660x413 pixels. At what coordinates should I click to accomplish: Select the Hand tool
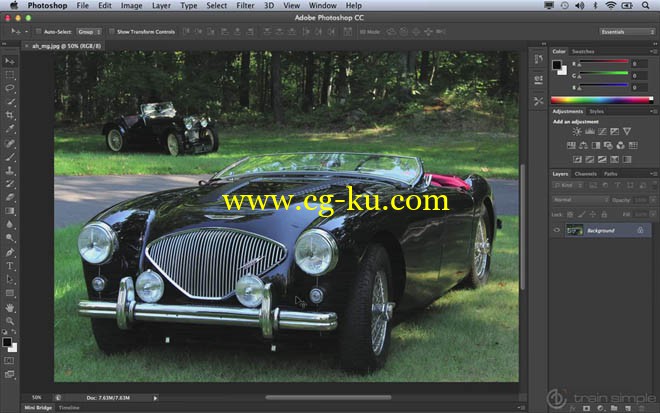[x=10, y=308]
